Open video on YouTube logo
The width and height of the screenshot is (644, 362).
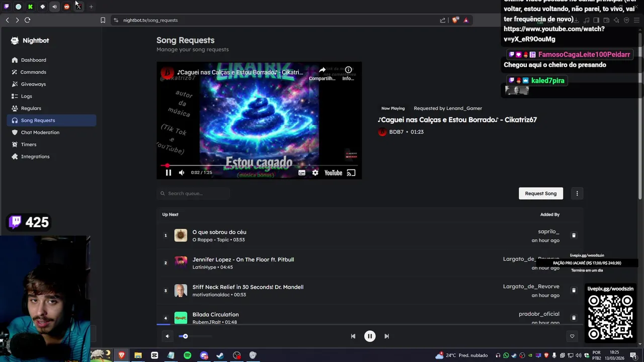coord(333,172)
